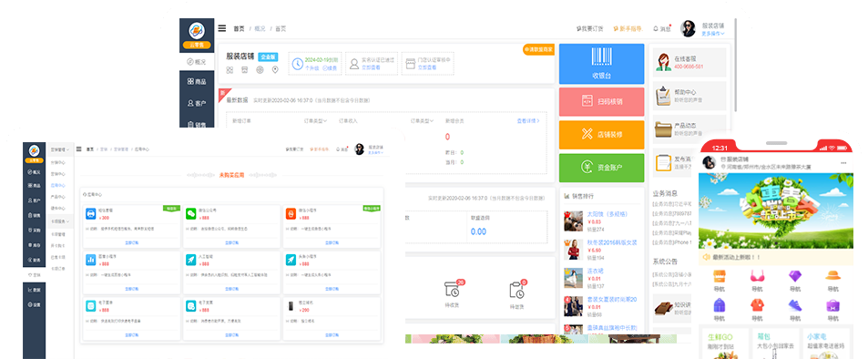The width and height of the screenshot is (868, 359).
Task: Click the 云零售 logo in the back window
Action: point(197,34)
